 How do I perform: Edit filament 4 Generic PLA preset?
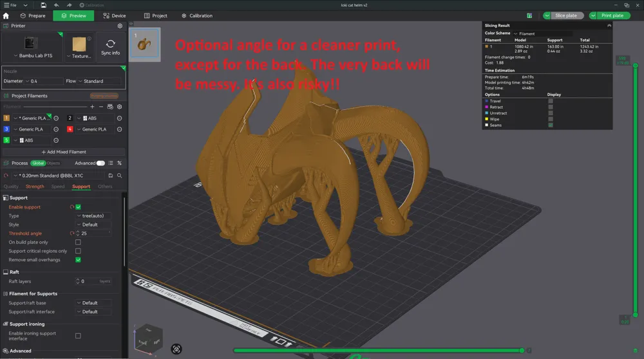click(x=120, y=129)
